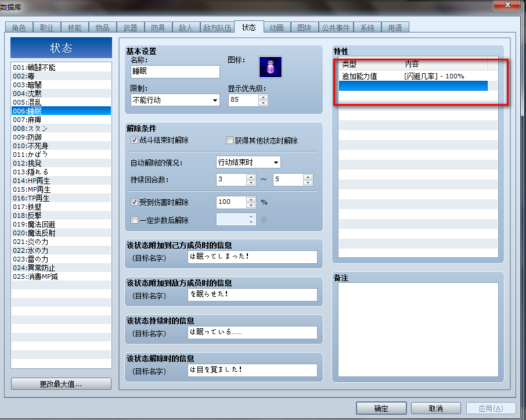Switch to the 物品 tab
Image resolution: width=526 pixels, height=420 pixels.
[102, 27]
